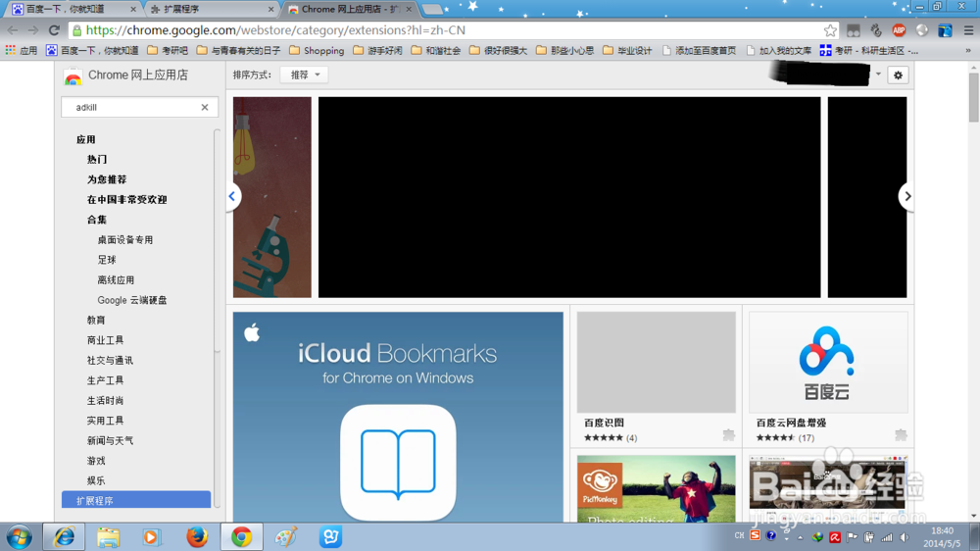Open the 社交与通讯 category
Image resolution: width=980 pixels, height=551 pixels.
[x=110, y=360]
